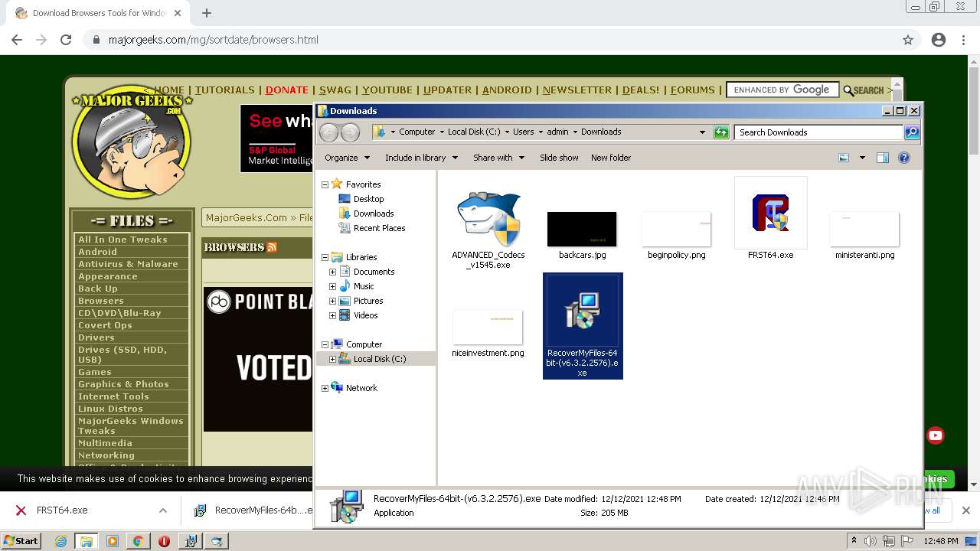Close Chrome downloads bar
Screen dimensions: 980x551
tap(966, 510)
